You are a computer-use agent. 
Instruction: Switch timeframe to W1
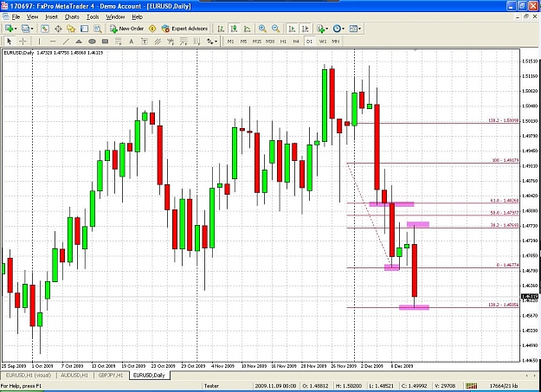click(x=323, y=42)
